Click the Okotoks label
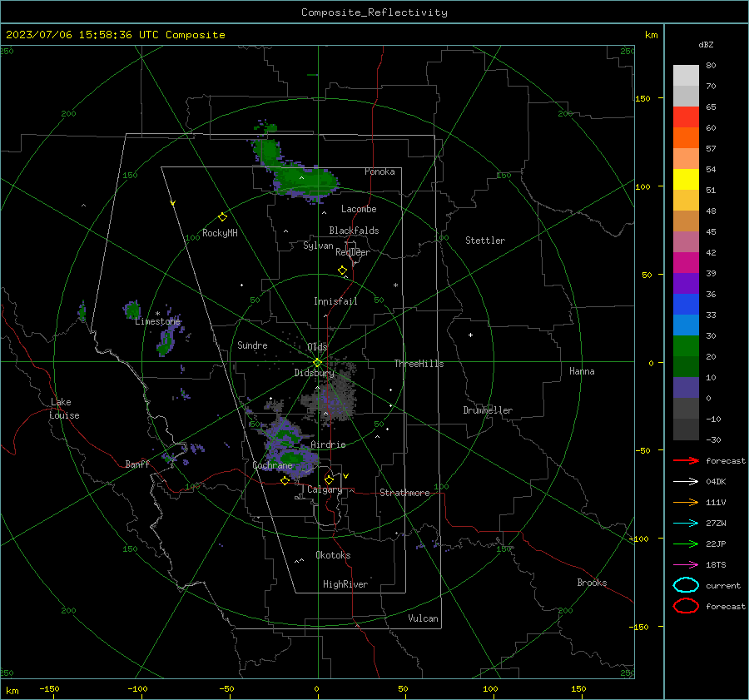Screen dimensions: 749x700 pos(333,555)
